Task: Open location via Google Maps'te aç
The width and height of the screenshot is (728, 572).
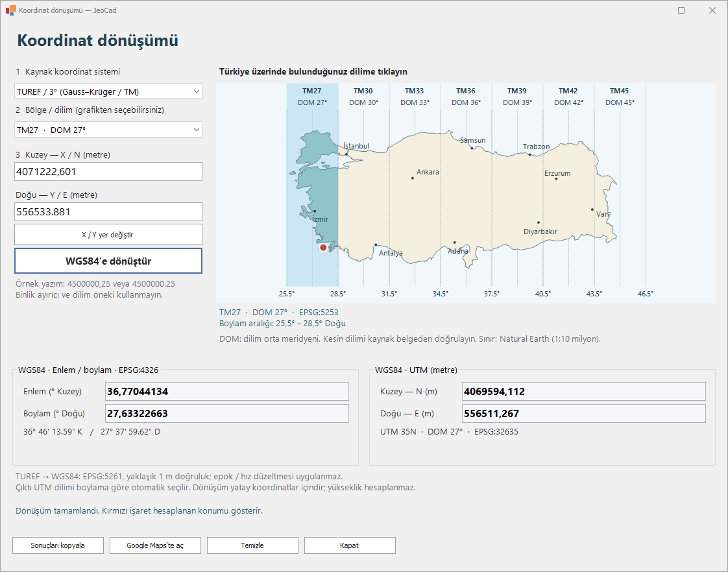Action: point(155,545)
